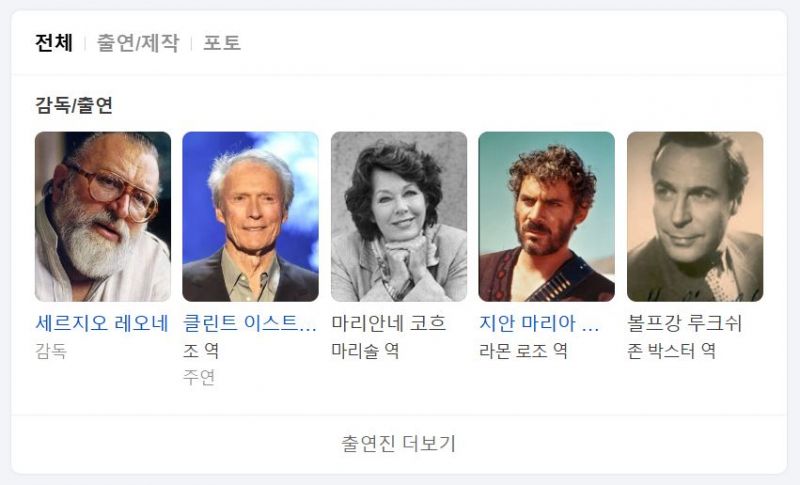The image size is (800, 485).
Task: Click the 존 박스터 역 role label
Action: click(671, 351)
